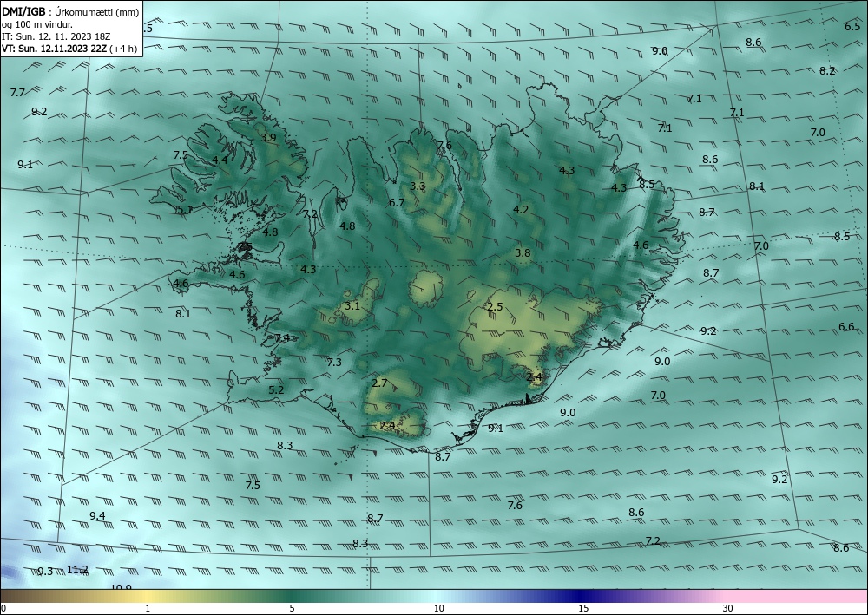This screenshot has height=615, width=868.
Task: Pick the 3.9 value in the Westfjords
Action: pos(268,138)
